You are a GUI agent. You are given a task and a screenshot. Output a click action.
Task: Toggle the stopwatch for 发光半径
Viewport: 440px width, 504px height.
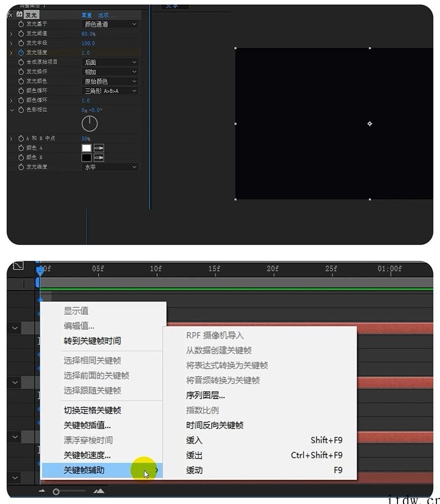21,43
